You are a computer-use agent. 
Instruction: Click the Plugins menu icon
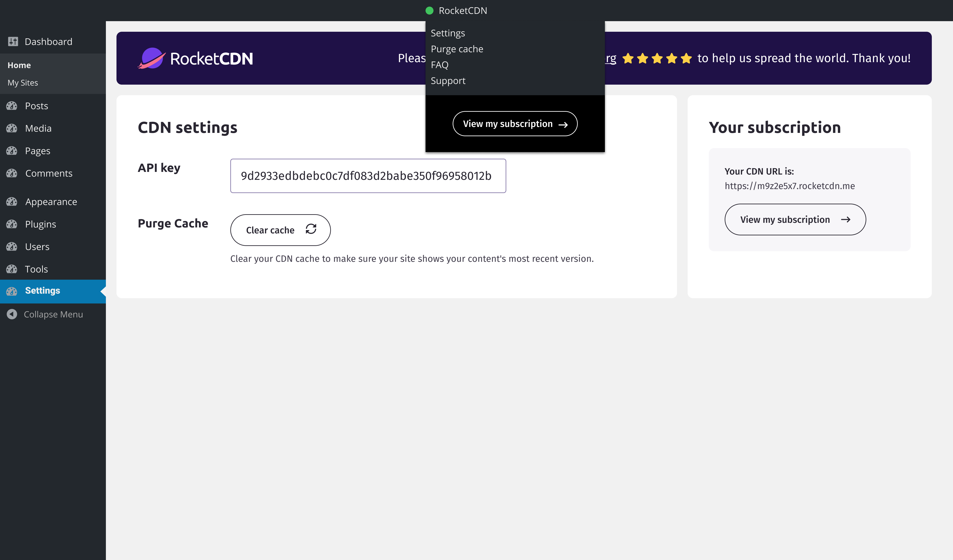12,224
